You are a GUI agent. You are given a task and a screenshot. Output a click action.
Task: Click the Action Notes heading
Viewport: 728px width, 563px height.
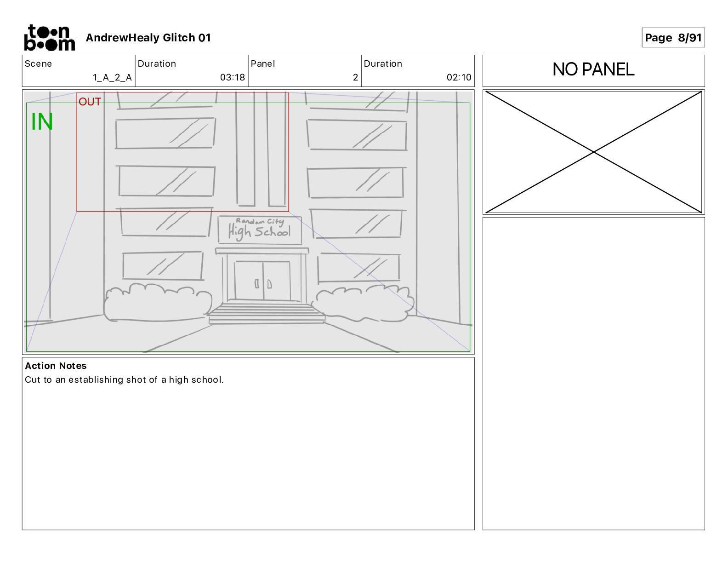[56, 366]
